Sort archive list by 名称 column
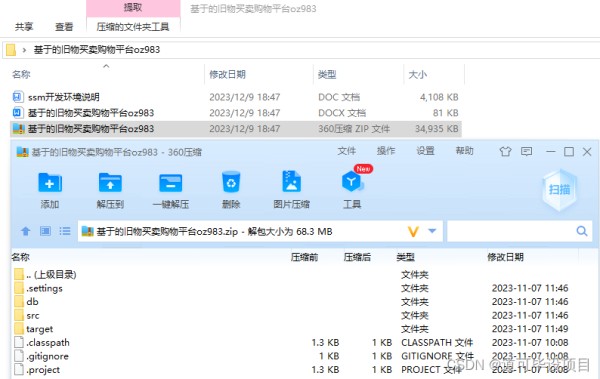 coord(21,257)
